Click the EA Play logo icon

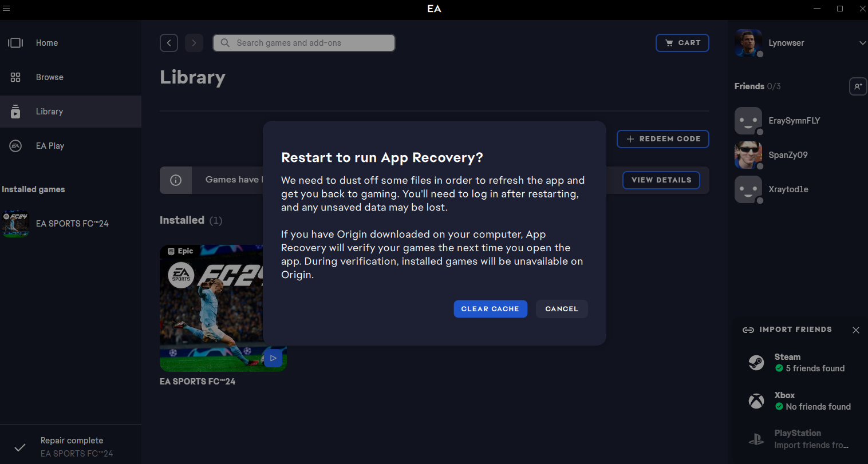tap(15, 146)
